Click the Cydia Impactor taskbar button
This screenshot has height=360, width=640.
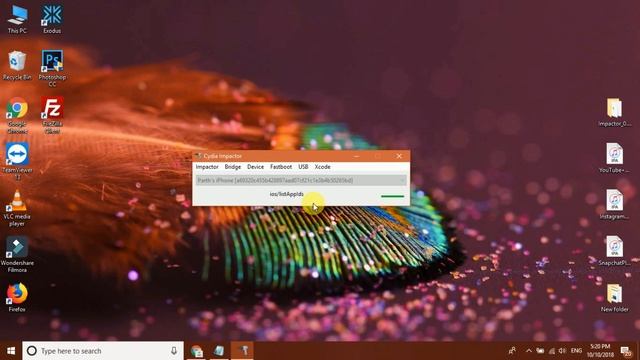click(x=242, y=351)
